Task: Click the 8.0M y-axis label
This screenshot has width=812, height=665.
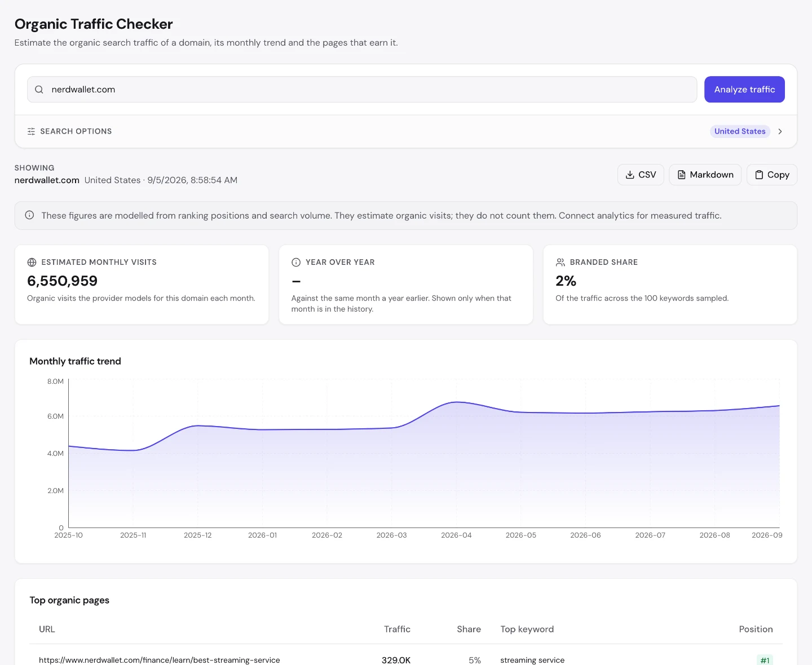Action: (x=55, y=382)
